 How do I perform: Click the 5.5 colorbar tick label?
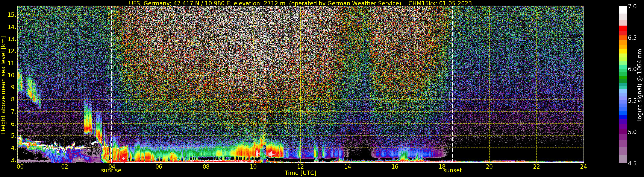point(632,100)
